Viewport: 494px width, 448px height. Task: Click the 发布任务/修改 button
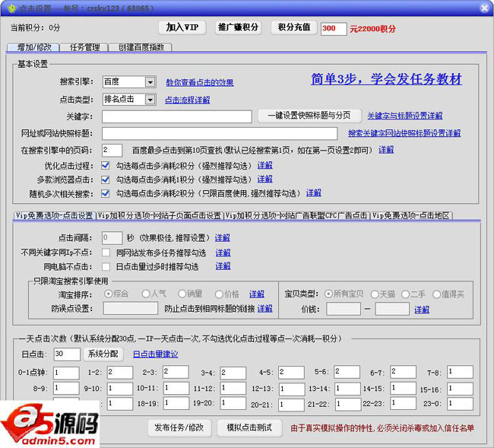tap(179, 427)
